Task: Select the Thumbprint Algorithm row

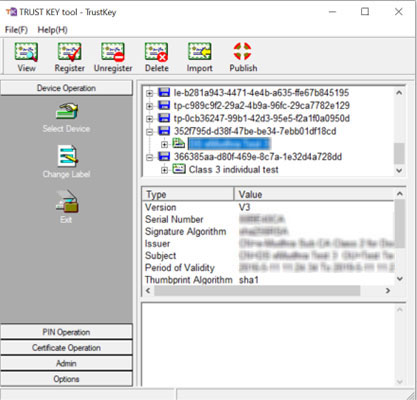Action: [268, 279]
